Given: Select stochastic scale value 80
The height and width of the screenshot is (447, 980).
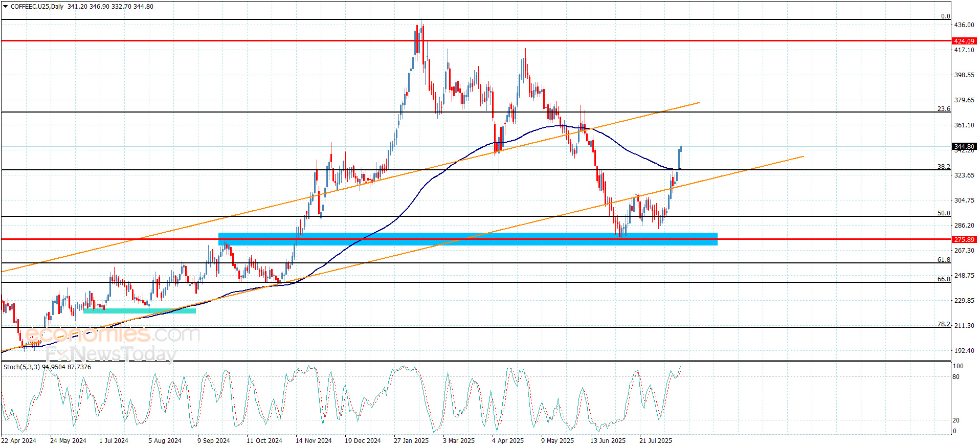Looking at the screenshot, I should pyautogui.click(x=956, y=377).
